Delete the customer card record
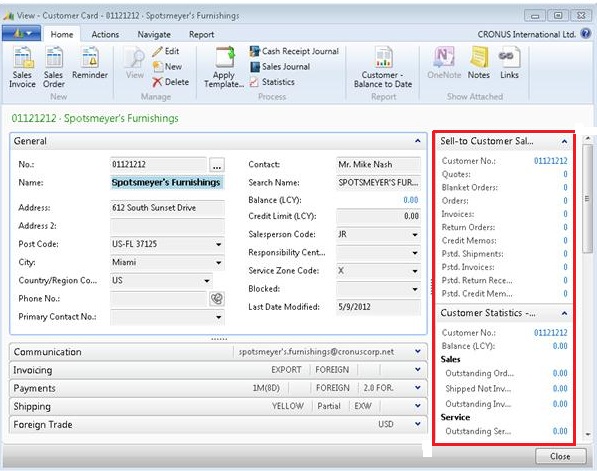597x471 pixels. click(171, 82)
